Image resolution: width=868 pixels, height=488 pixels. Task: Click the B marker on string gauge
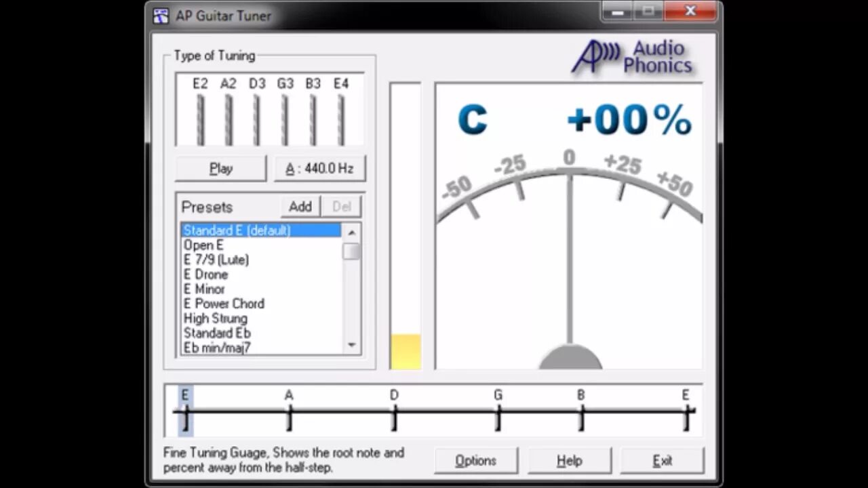581,411
